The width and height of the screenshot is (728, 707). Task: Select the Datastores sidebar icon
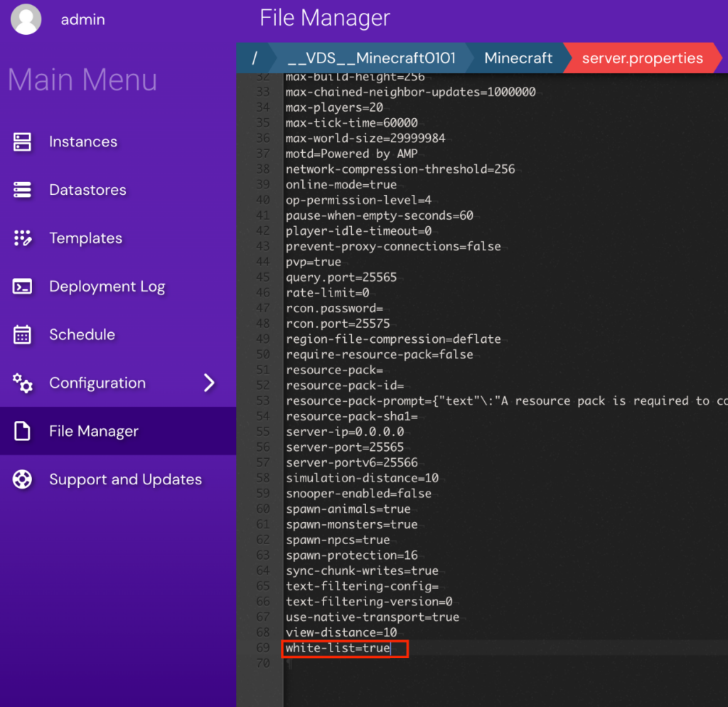(x=22, y=190)
